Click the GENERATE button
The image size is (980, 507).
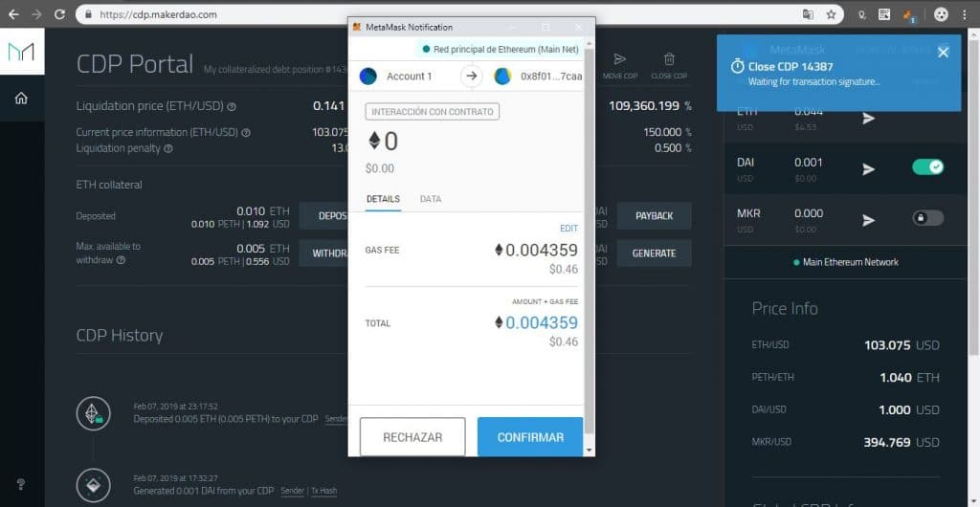[x=654, y=253]
